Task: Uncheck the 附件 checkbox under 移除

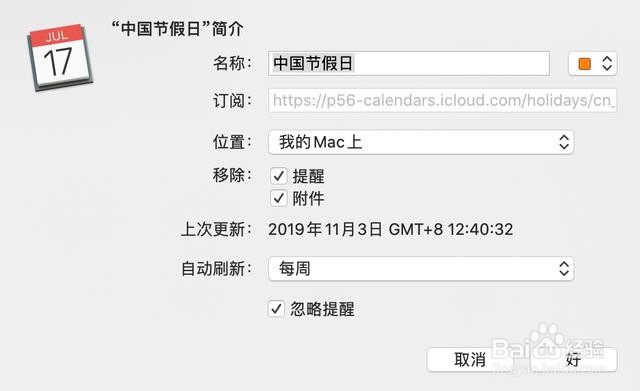Action: click(279, 198)
